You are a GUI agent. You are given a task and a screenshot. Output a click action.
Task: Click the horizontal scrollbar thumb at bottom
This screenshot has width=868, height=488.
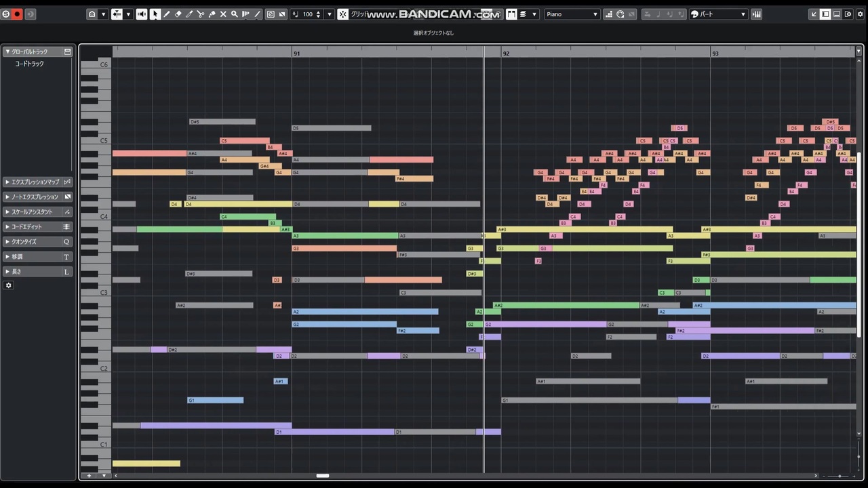tap(323, 476)
